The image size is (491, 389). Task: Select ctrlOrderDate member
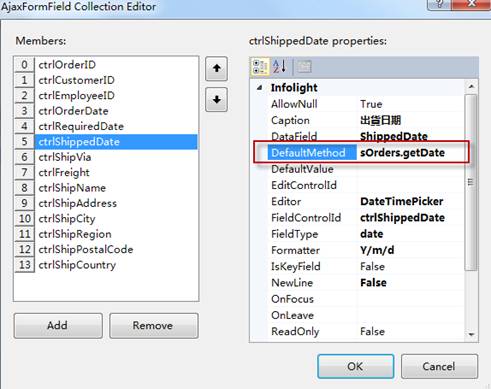(x=106, y=111)
